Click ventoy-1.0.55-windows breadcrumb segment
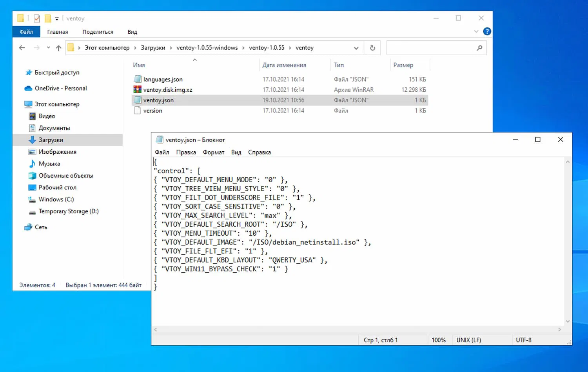 pyautogui.click(x=207, y=48)
